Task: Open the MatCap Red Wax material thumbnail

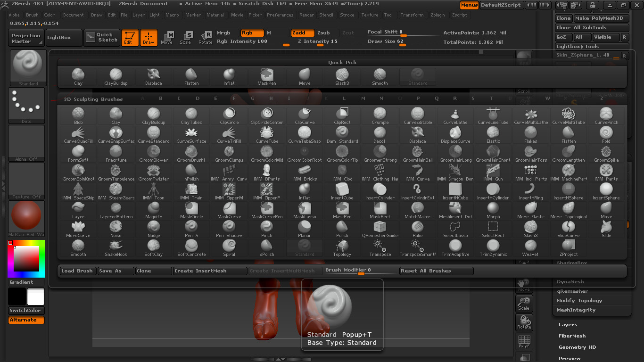Action: point(26,219)
